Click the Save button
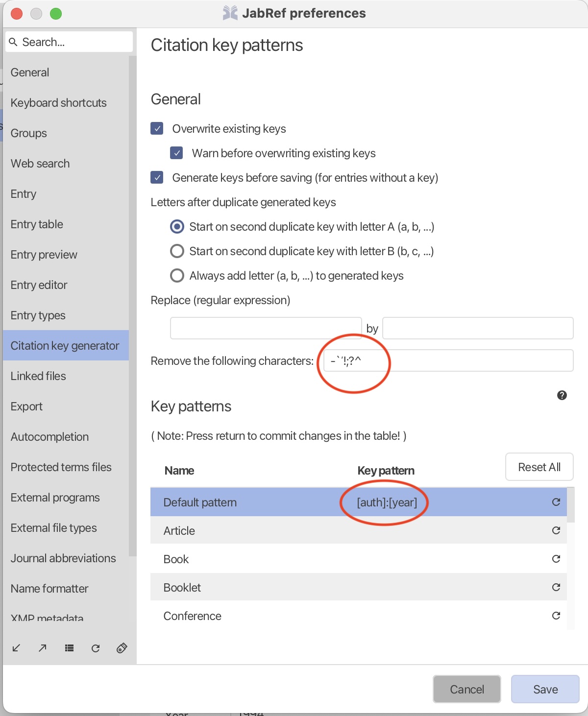 pos(545,689)
